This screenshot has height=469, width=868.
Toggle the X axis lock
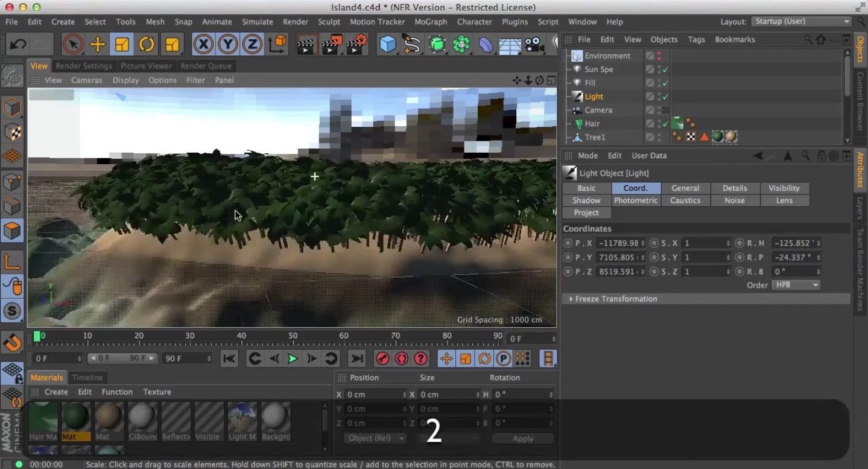tap(204, 44)
